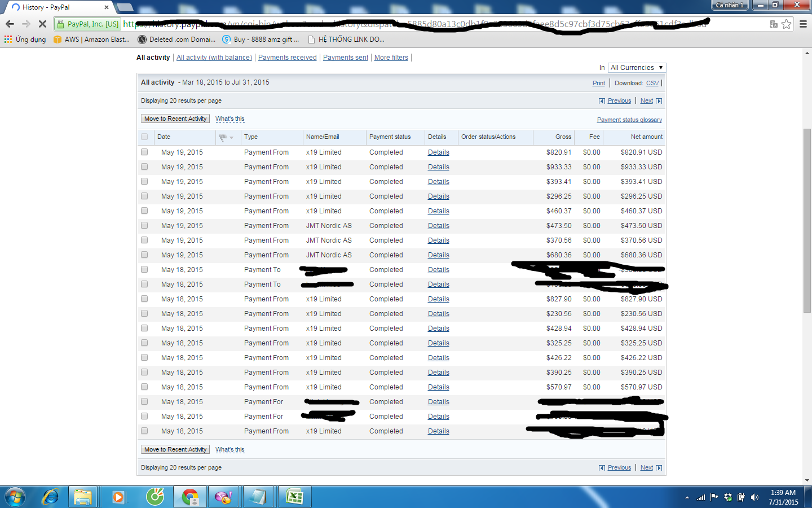Show Payments sent filter

tap(346, 58)
